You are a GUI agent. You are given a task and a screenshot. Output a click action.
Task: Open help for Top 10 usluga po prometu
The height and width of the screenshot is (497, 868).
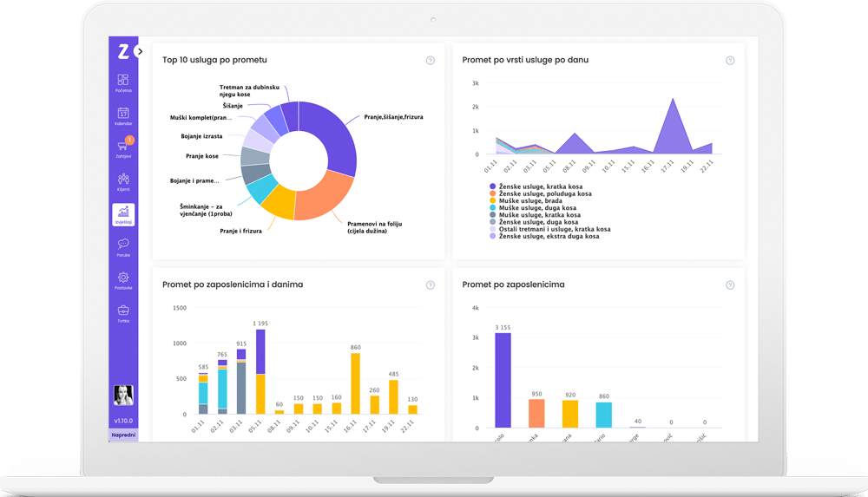431,61
